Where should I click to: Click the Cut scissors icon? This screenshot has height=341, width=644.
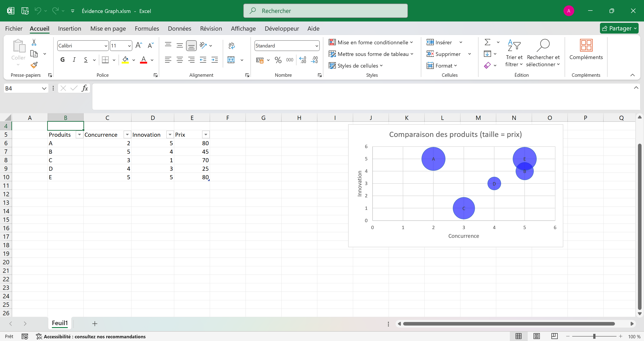[34, 42]
